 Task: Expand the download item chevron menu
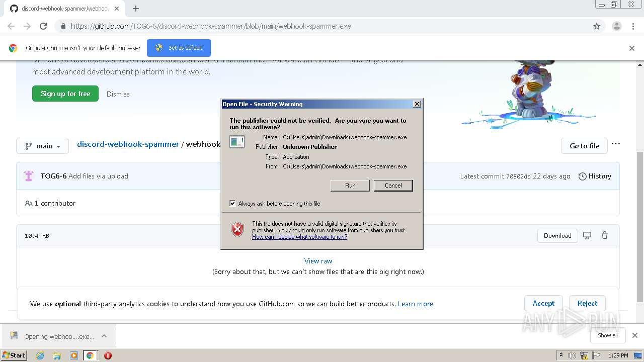104,336
